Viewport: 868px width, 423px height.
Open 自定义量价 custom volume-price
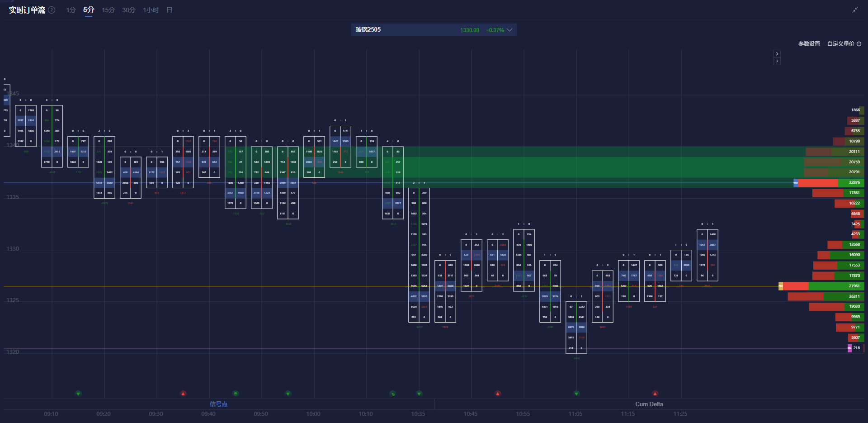coord(840,44)
